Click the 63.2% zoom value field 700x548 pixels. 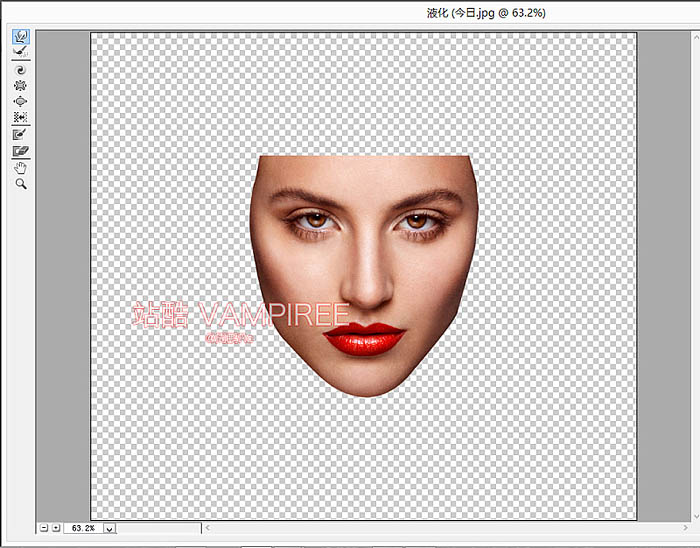click(83, 528)
